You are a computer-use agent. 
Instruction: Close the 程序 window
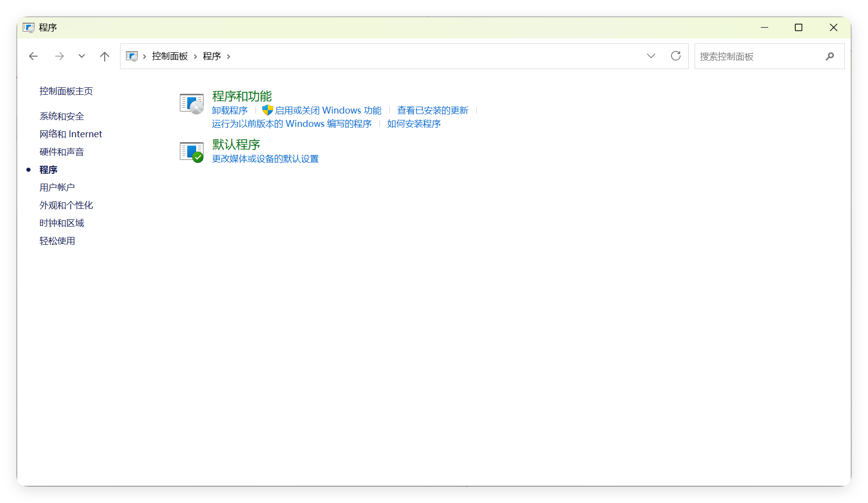833,28
